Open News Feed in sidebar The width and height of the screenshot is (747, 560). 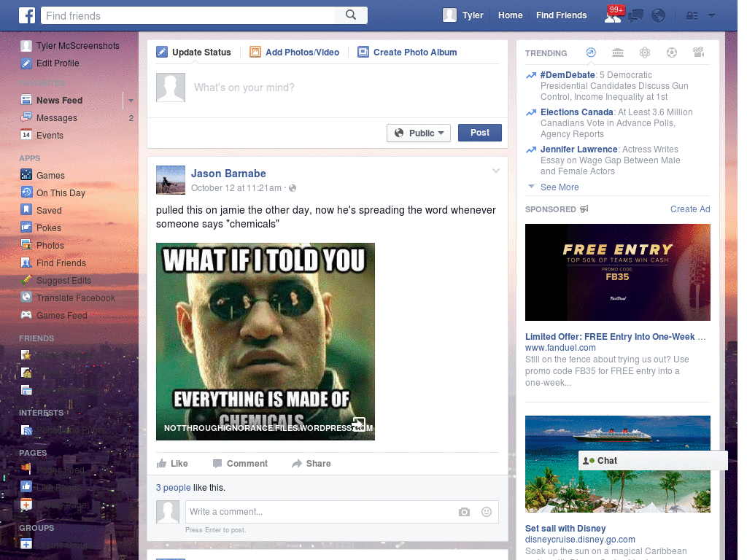coord(60,100)
